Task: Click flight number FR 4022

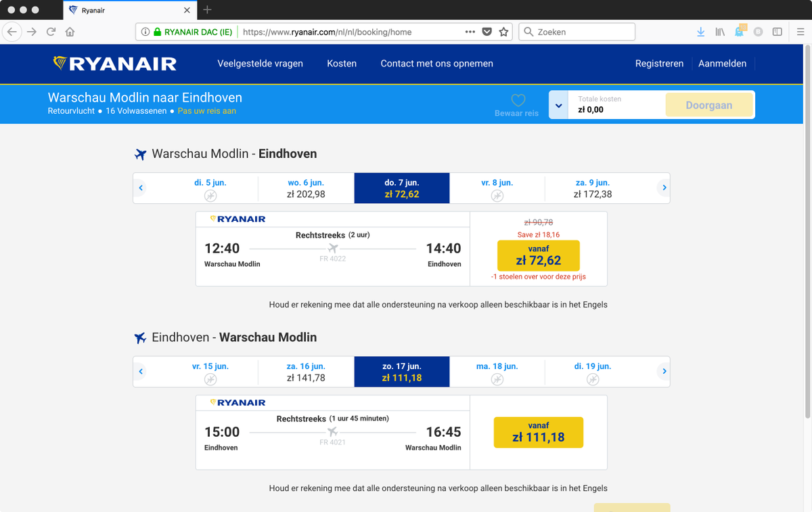Action: tap(333, 259)
